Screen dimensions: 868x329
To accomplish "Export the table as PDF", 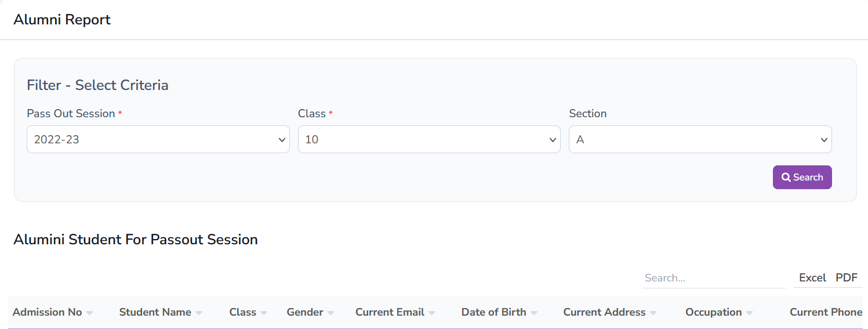I will (x=846, y=278).
